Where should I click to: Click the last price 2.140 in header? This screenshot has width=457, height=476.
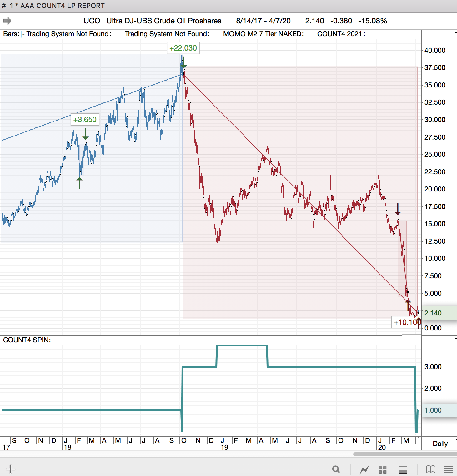(314, 21)
